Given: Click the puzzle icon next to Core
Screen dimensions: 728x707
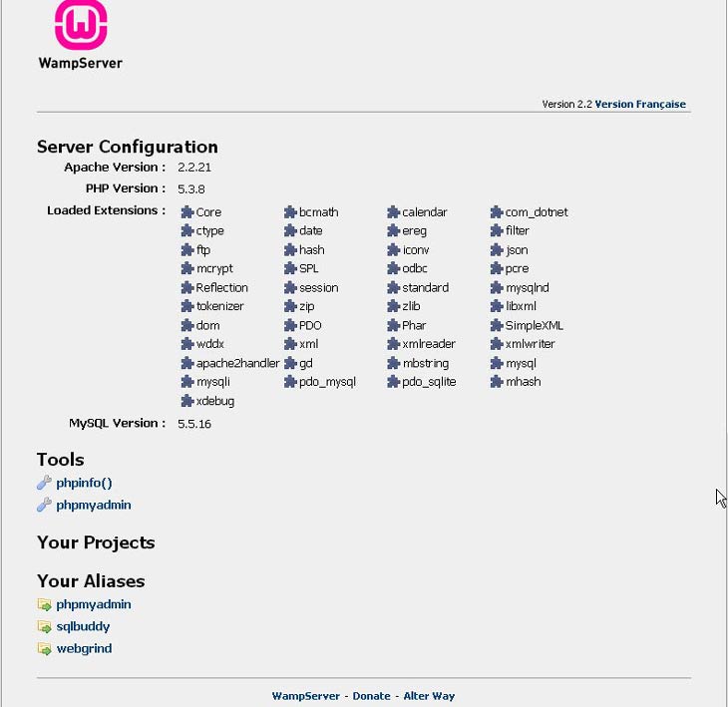Looking at the screenshot, I should 187,212.
